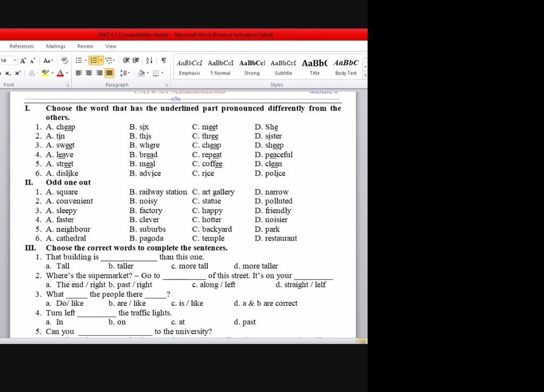The width and height of the screenshot is (544, 392).
Task: Apply the red font color
Action: coord(61,73)
